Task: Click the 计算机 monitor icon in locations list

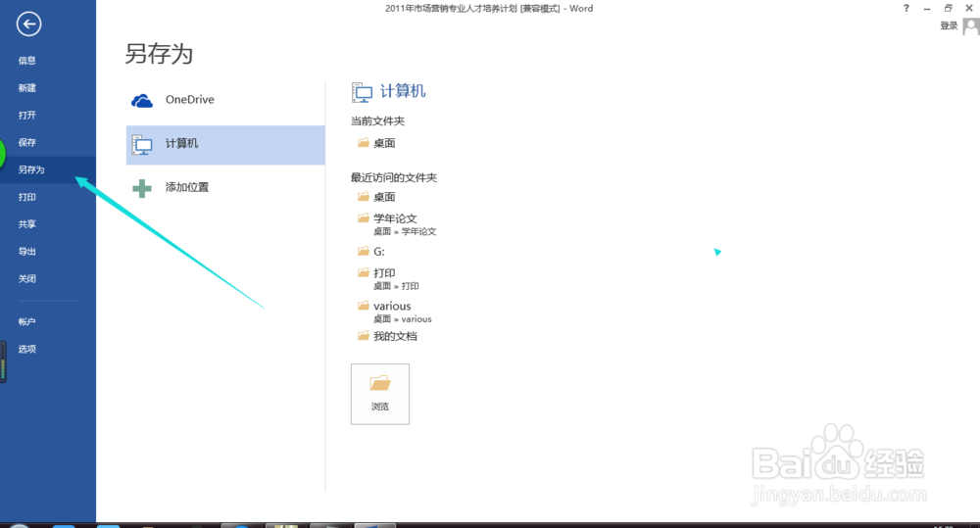Action: point(142,145)
